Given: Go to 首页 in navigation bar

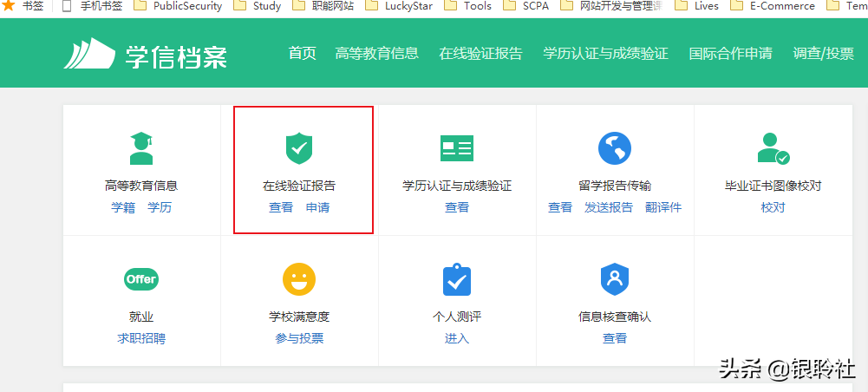Looking at the screenshot, I should pyautogui.click(x=303, y=53).
